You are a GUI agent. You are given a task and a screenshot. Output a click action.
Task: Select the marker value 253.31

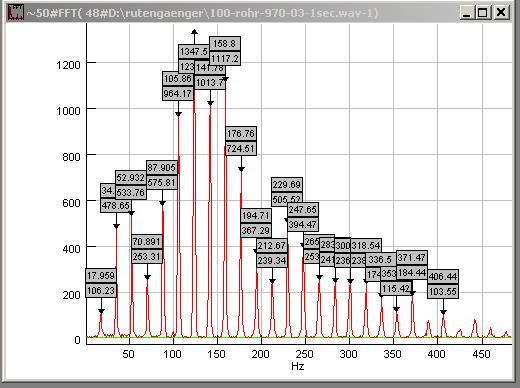point(147,256)
